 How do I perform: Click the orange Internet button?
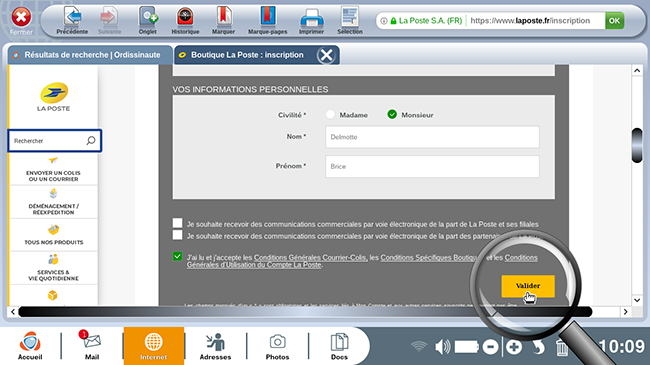[153, 346]
